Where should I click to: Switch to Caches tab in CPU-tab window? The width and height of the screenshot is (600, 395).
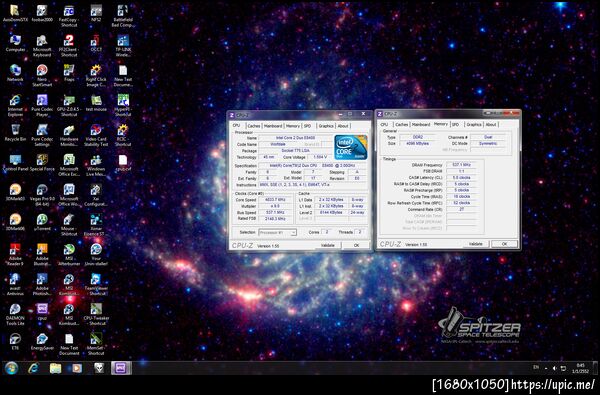coord(253,126)
